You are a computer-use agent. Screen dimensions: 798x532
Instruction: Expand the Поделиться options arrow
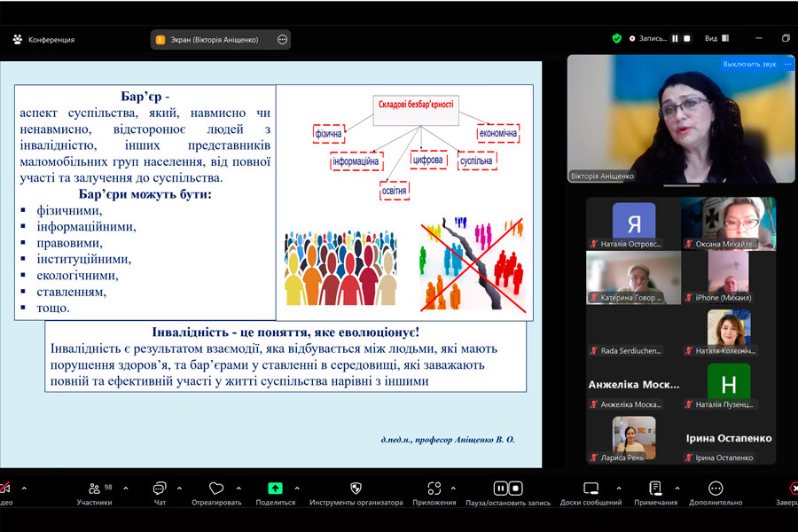[297, 489]
